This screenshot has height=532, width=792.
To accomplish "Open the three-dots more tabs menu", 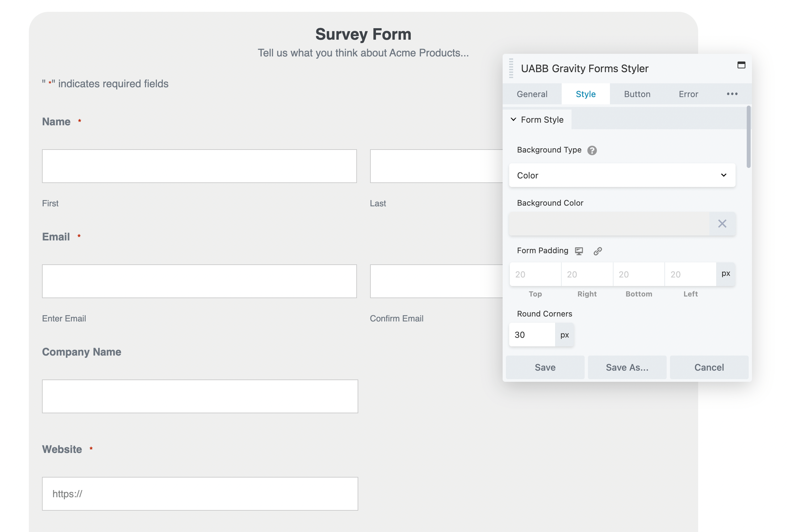I will (x=732, y=94).
